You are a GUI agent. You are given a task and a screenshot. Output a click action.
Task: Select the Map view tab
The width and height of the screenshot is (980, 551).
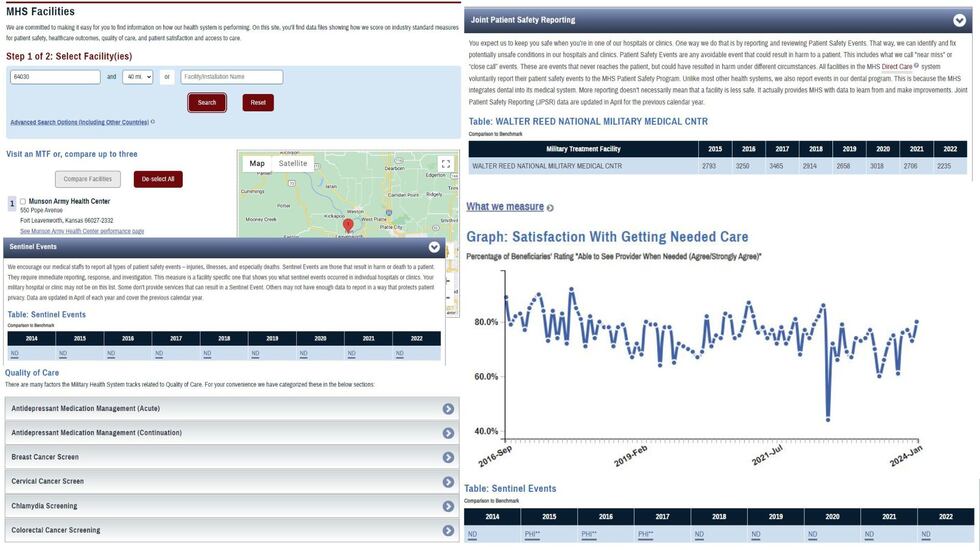click(x=257, y=164)
